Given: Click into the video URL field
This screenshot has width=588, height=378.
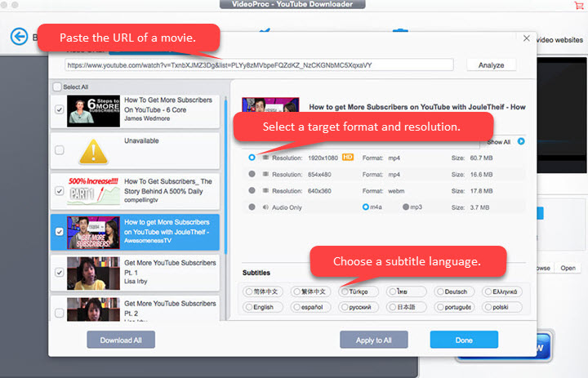Looking at the screenshot, I should 259,64.
